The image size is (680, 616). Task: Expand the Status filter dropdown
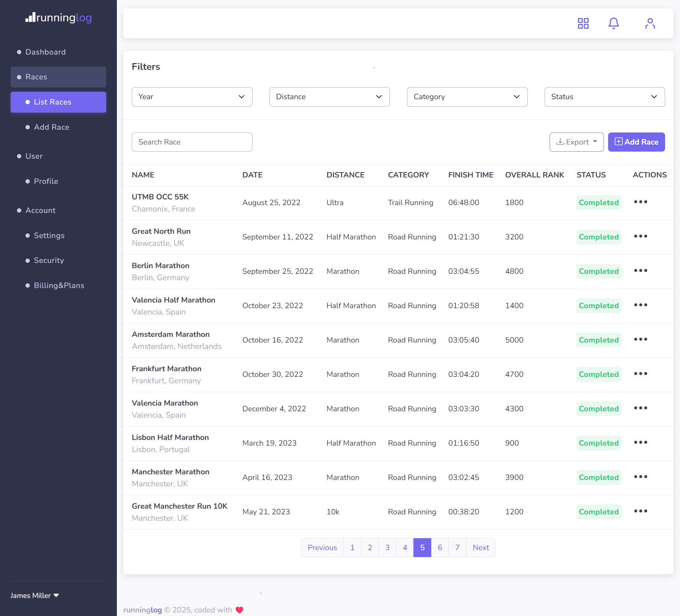[x=604, y=97]
